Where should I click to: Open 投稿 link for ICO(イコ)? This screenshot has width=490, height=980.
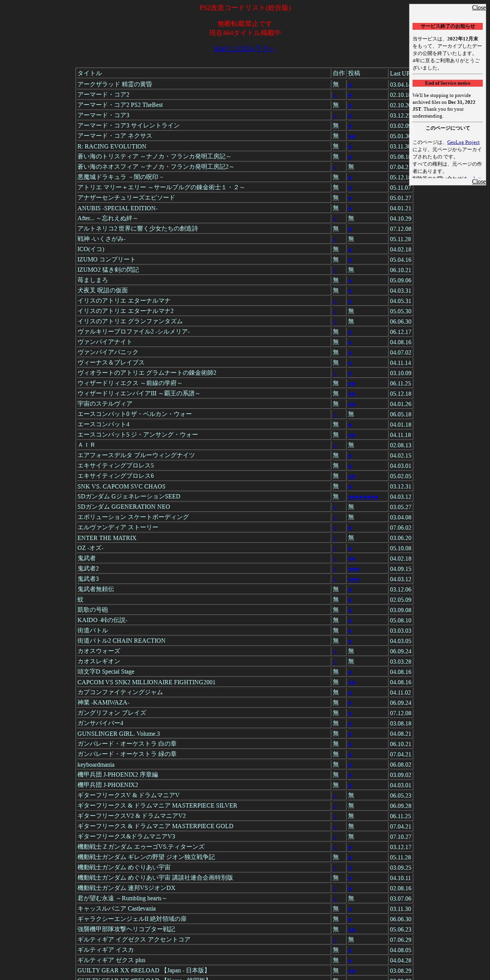coord(350,250)
